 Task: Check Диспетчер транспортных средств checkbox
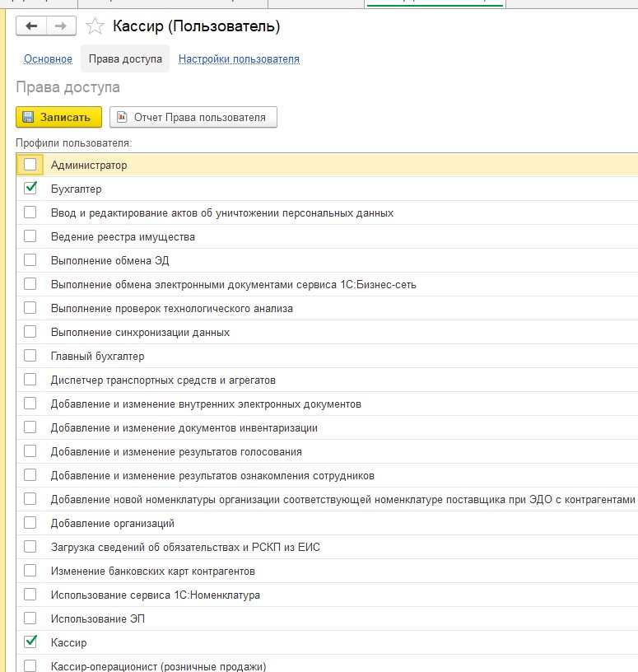tap(30, 380)
